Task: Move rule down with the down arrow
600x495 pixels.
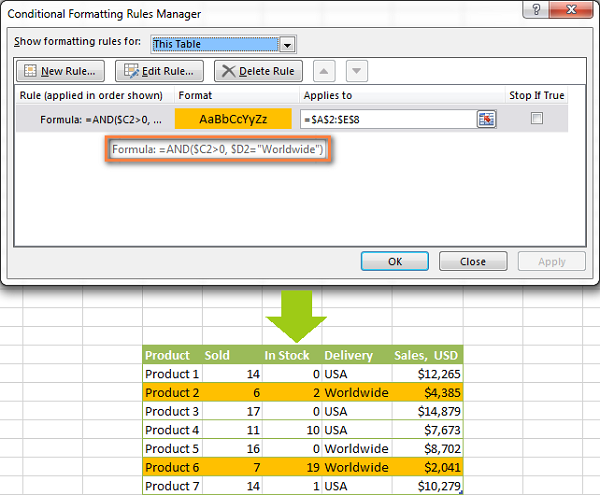Action: coord(357,71)
